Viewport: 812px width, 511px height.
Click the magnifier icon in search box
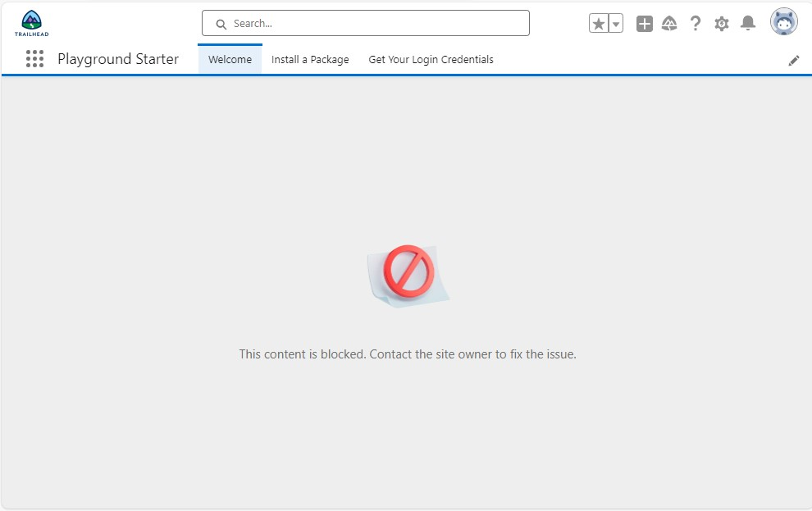[x=221, y=25]
